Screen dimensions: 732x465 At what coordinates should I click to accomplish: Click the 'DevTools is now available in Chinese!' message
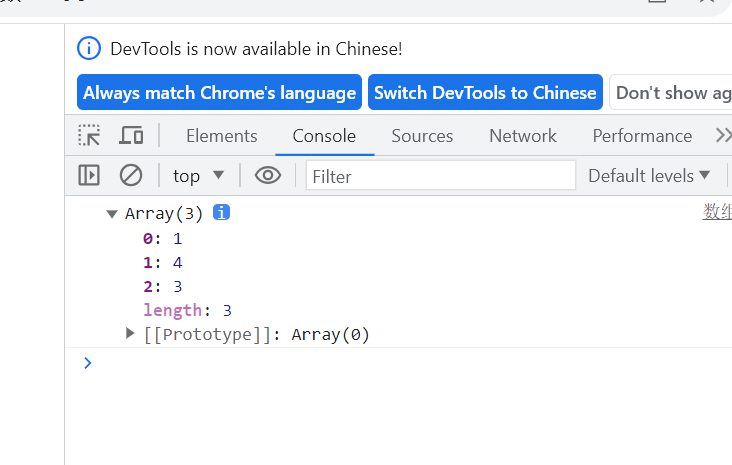coord(256,49)
